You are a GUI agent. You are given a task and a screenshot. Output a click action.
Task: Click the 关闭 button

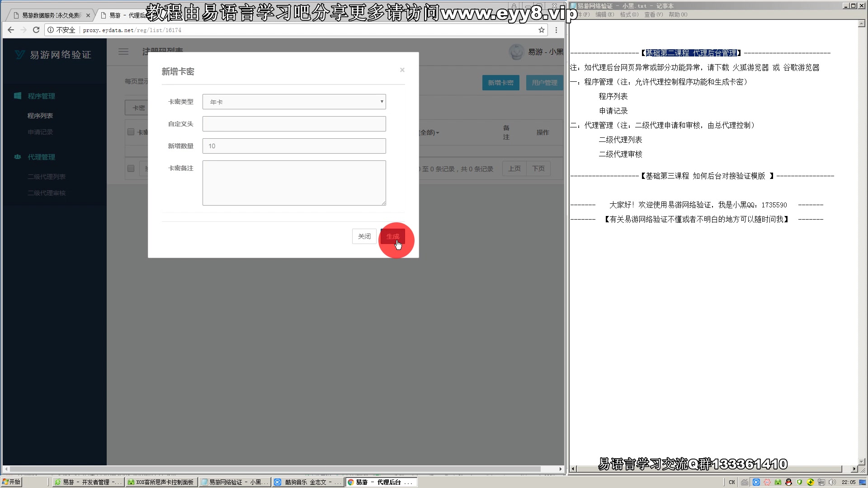[x=364, y=236]
